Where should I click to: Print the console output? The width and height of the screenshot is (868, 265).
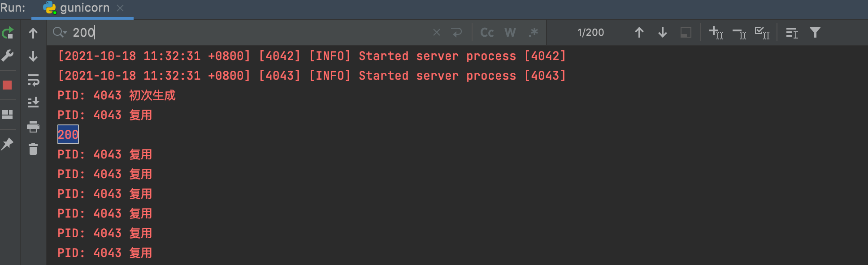tap(33, 127)
